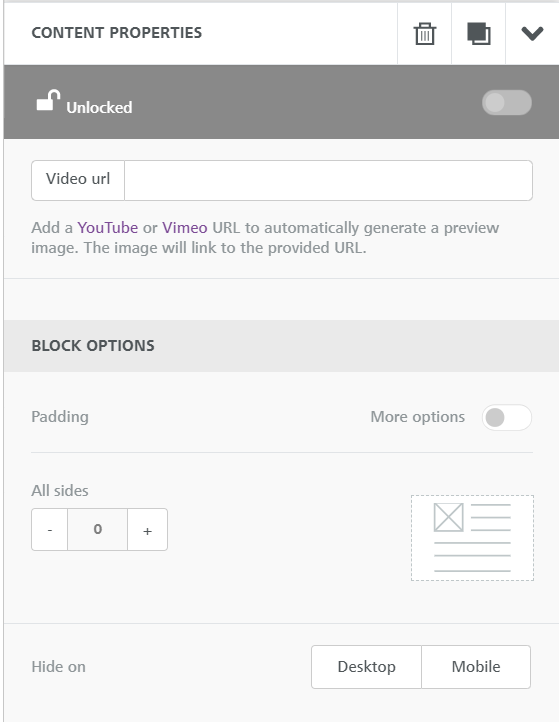Click the Video url label
This screenshot has width=559, height=722.
coord(78,179)
